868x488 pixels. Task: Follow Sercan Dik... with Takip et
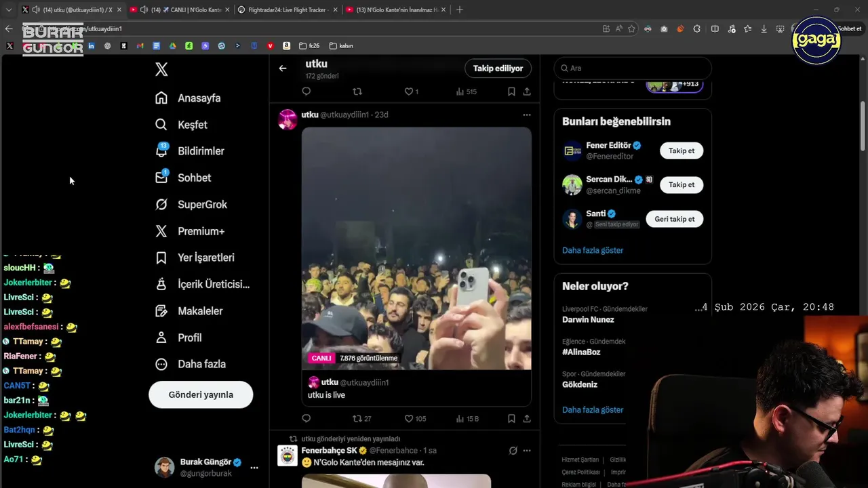(682, 184)
